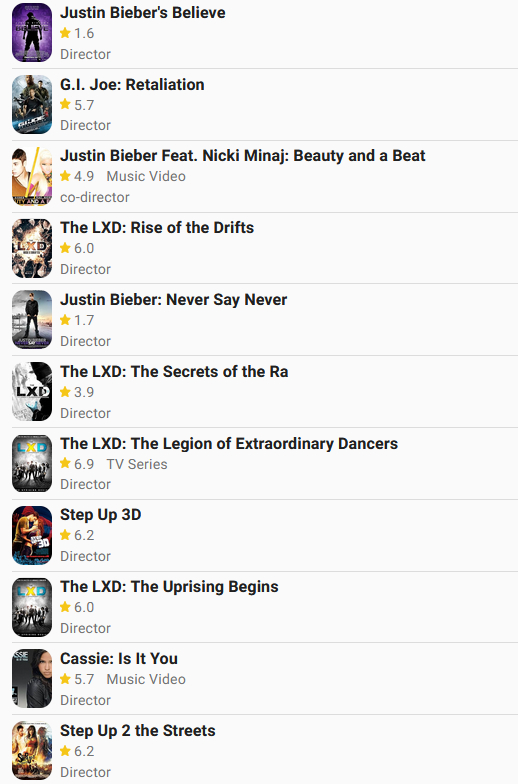The width and height of the screenshot is (518, 784).
Task: Open the Cassie: Is It You poster
Action: 32,678
